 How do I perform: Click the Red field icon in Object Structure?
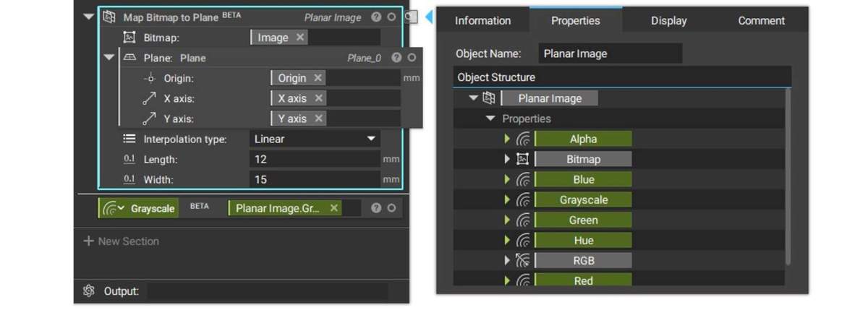(x=523, y=280)
